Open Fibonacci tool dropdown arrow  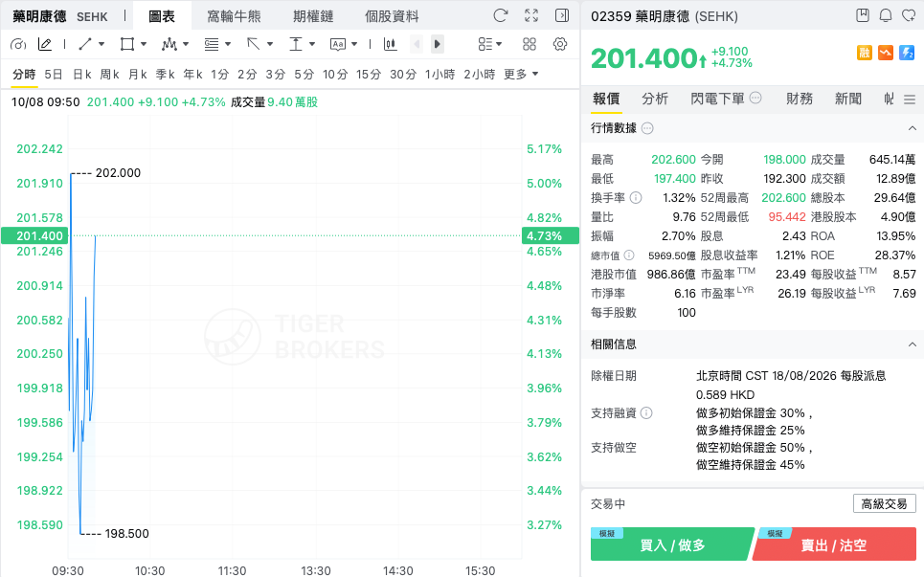coord(228,44)
